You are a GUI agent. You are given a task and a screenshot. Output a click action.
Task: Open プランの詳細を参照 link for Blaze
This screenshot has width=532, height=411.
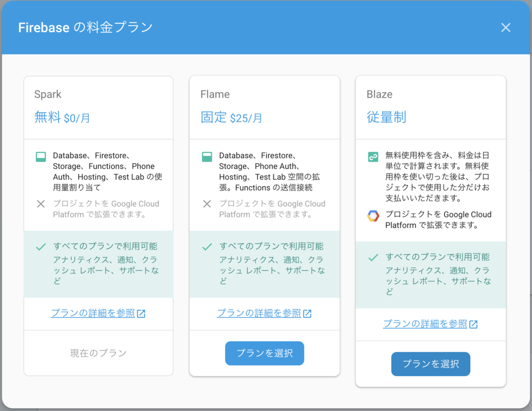425,324
